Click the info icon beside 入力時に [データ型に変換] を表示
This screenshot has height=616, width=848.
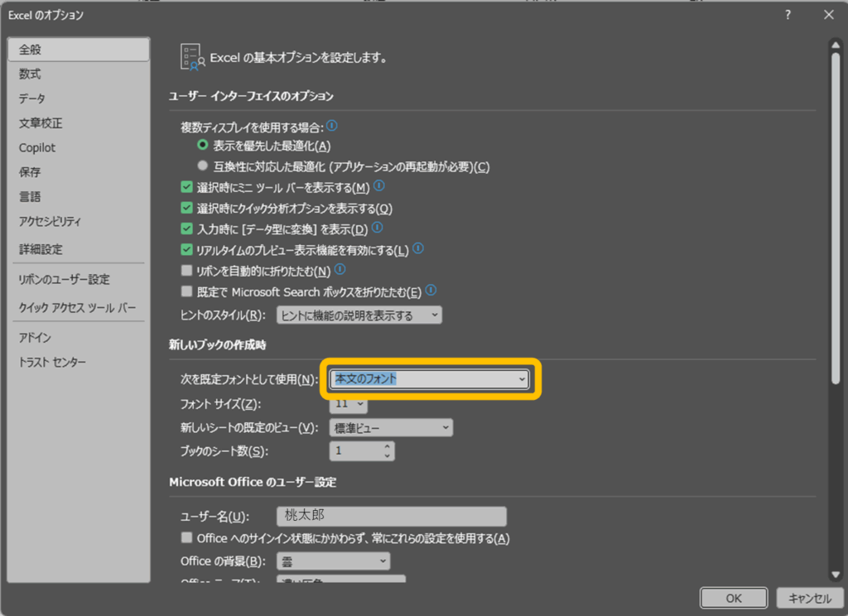(x=378, y=228)
